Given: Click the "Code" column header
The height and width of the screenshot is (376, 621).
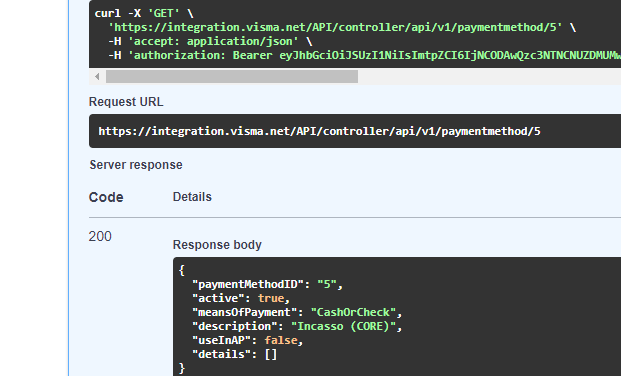Looking at the screenshot, I should pyautogui.click(x=106, y=197).
